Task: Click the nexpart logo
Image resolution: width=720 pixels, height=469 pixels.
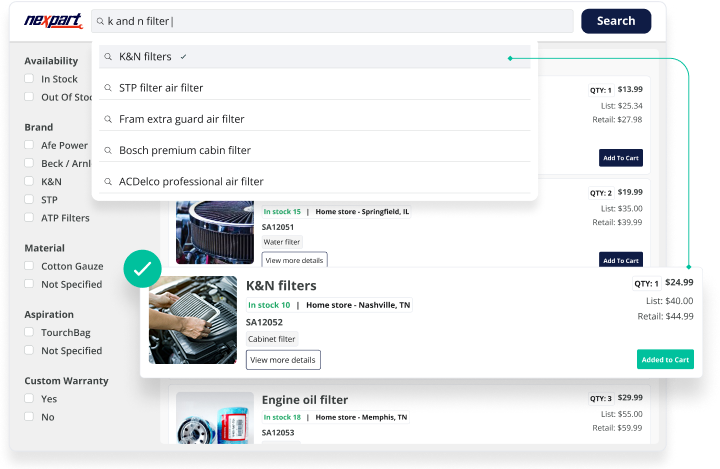Action: [53, 21]
